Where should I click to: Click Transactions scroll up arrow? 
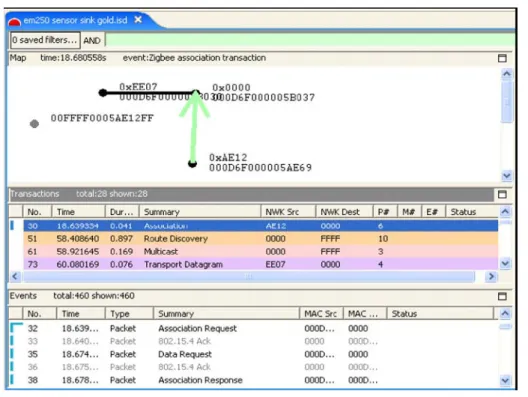click(x=505, y=211)
